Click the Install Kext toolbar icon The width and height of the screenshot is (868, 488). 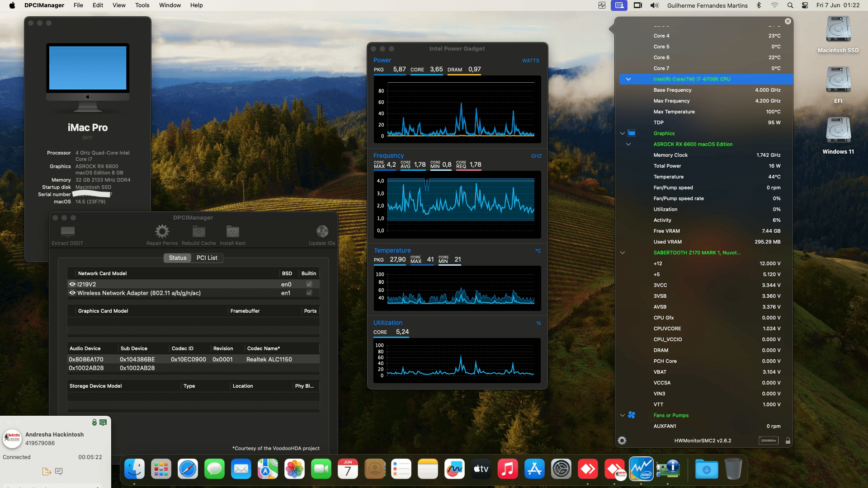click(232, 232)
